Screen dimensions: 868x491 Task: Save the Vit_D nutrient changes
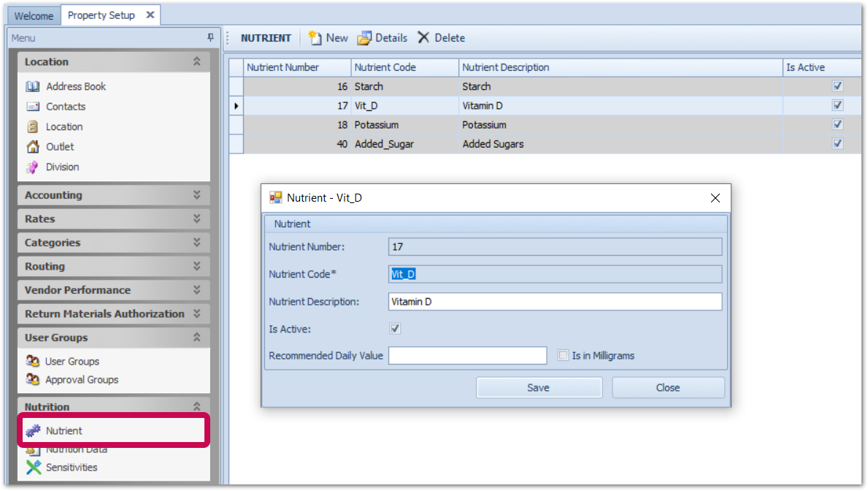click(x=539, y=388)
